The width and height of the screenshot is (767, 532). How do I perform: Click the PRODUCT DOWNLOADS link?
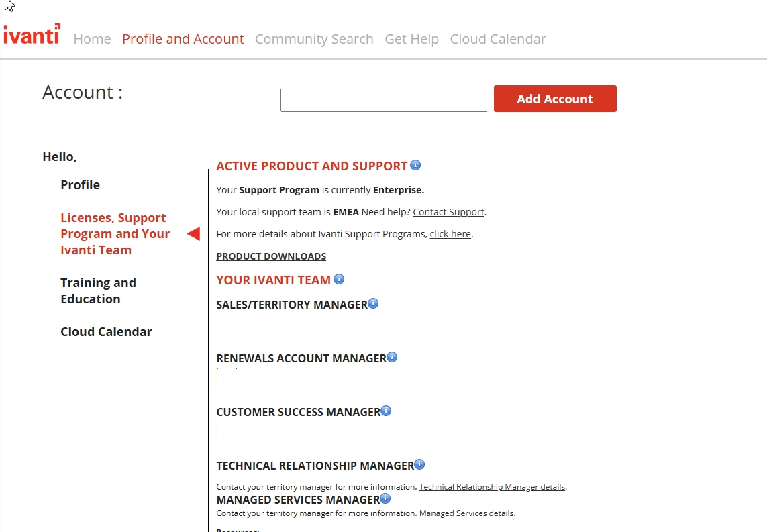[271, 256]
